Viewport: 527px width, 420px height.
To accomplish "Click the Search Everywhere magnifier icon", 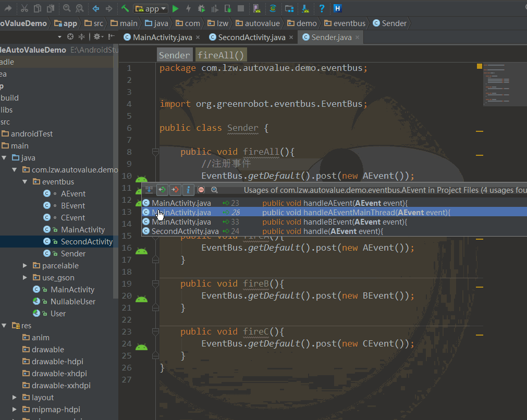I will [x=67, y=8].
